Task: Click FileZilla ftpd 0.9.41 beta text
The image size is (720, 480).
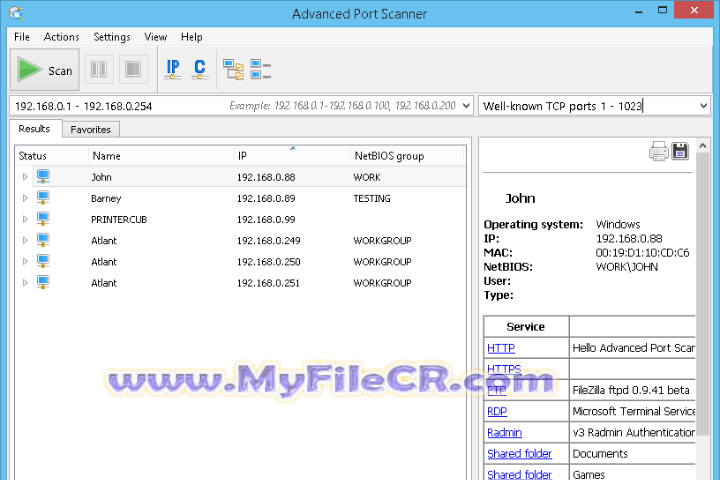Action: (630, 390)
